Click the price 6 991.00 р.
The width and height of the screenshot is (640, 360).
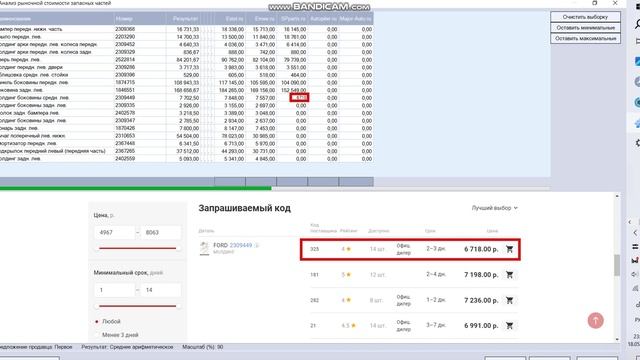pos(481,326)
